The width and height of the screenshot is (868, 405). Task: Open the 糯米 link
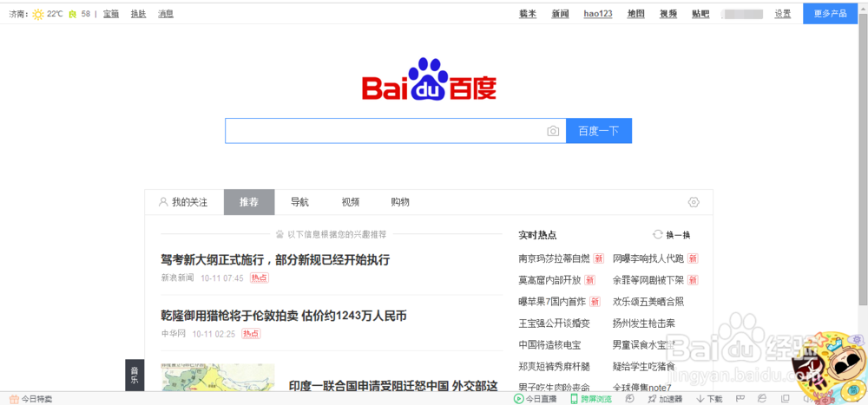click(528, 15)
